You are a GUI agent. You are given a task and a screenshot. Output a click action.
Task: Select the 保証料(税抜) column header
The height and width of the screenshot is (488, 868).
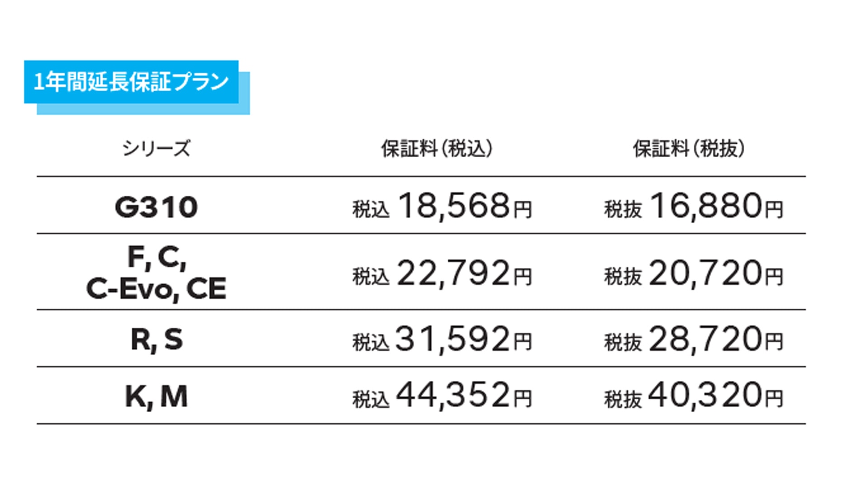pyautogui.click(x=688, y=149)
